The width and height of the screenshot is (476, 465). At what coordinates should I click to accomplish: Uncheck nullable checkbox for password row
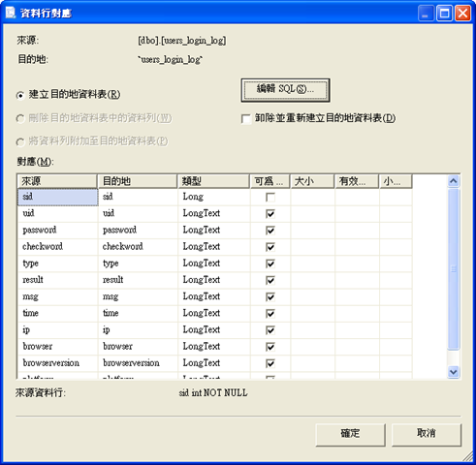pyautogui.click(x=270, y=231)
